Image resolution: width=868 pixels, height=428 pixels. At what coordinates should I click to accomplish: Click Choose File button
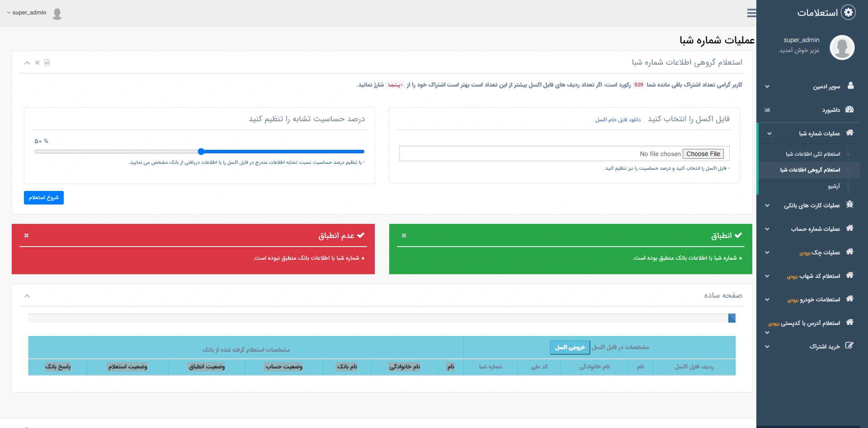pyautogui.click(x=703, y=154)
